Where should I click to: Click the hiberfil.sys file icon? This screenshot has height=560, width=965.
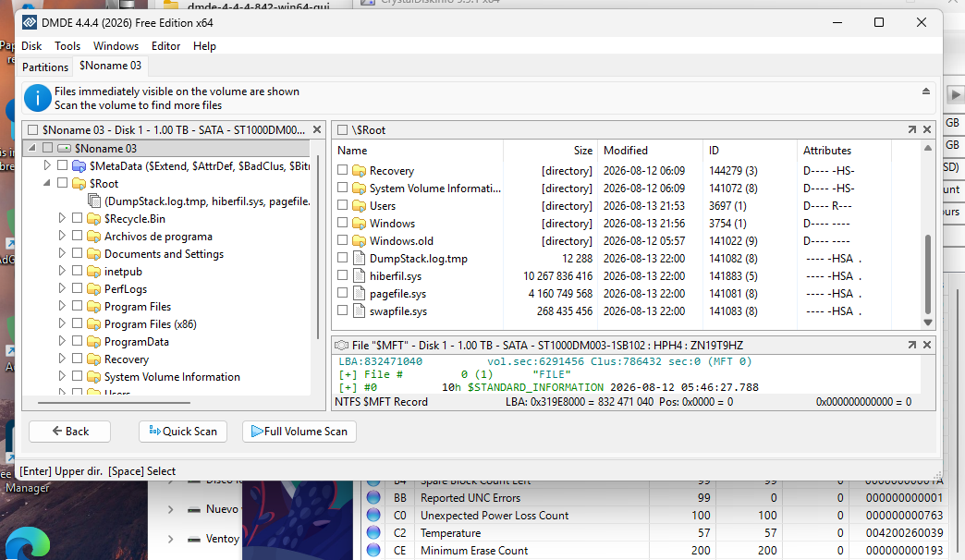(x=359, y=275)
